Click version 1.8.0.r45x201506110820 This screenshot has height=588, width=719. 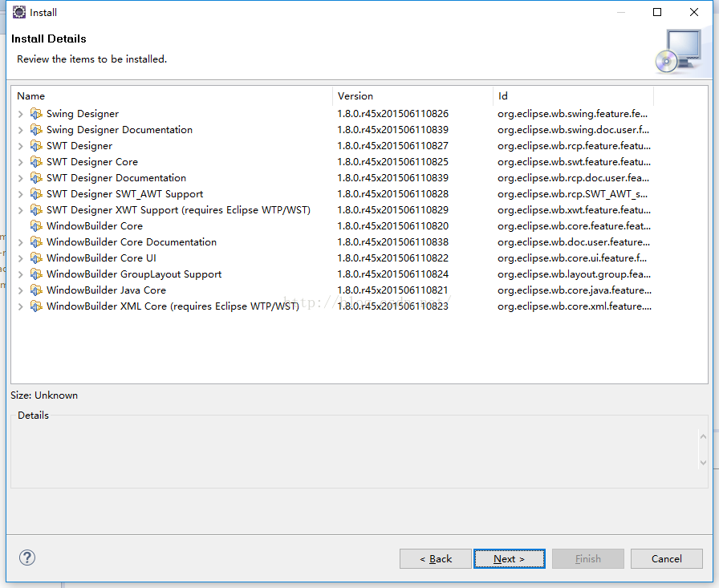tap(392, 226)
